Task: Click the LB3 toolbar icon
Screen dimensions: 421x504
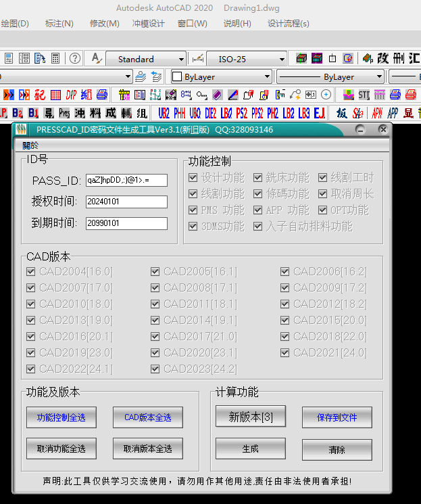Action: pos(304,113)
